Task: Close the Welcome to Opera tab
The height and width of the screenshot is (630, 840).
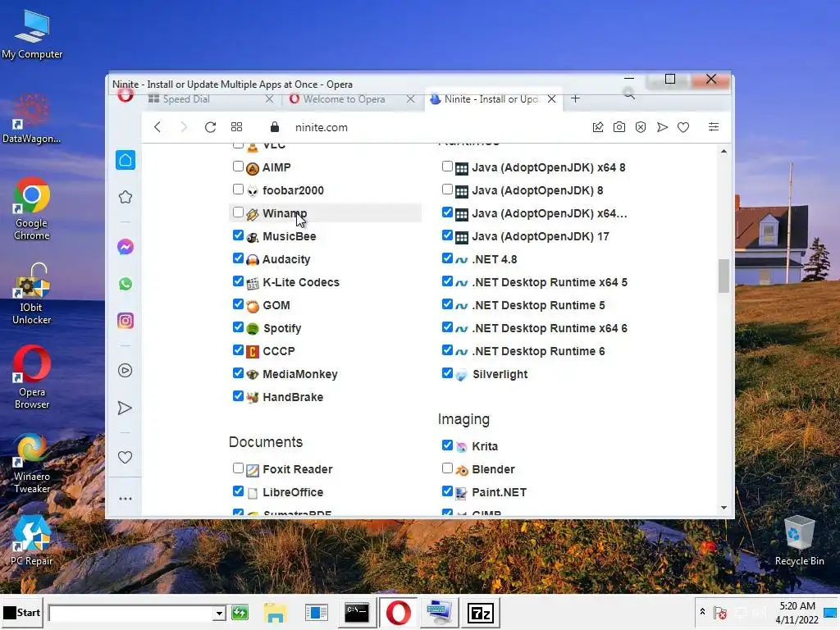Action: click(410, 99)
